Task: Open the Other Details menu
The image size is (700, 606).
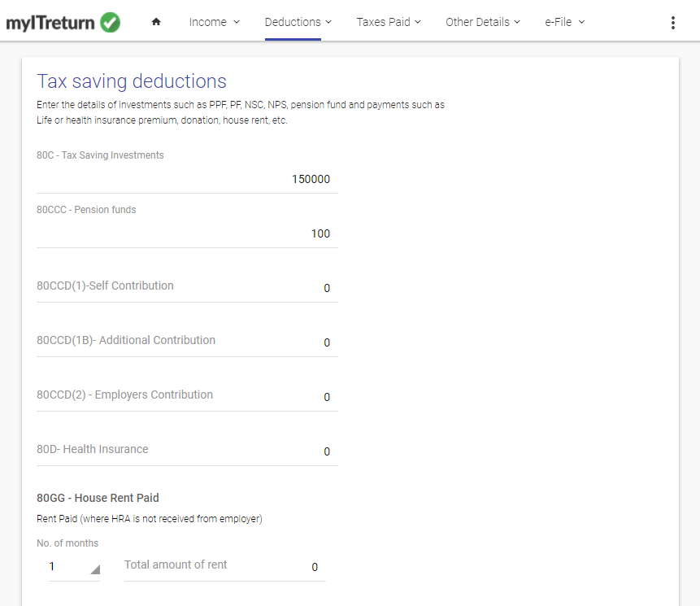Action: (483, 22)
